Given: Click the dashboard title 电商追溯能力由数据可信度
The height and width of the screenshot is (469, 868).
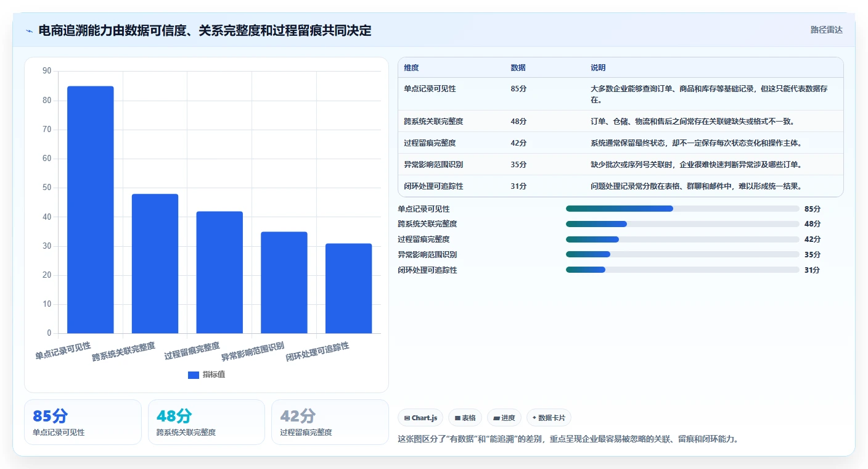Looking at the screenshot, I should tap(205, 30).
